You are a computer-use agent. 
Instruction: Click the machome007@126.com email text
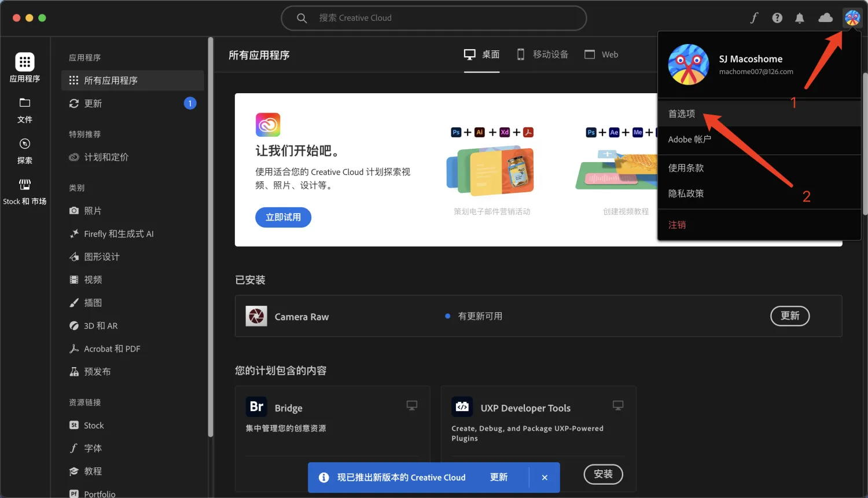pyautogui.click(x=756, y=72)
